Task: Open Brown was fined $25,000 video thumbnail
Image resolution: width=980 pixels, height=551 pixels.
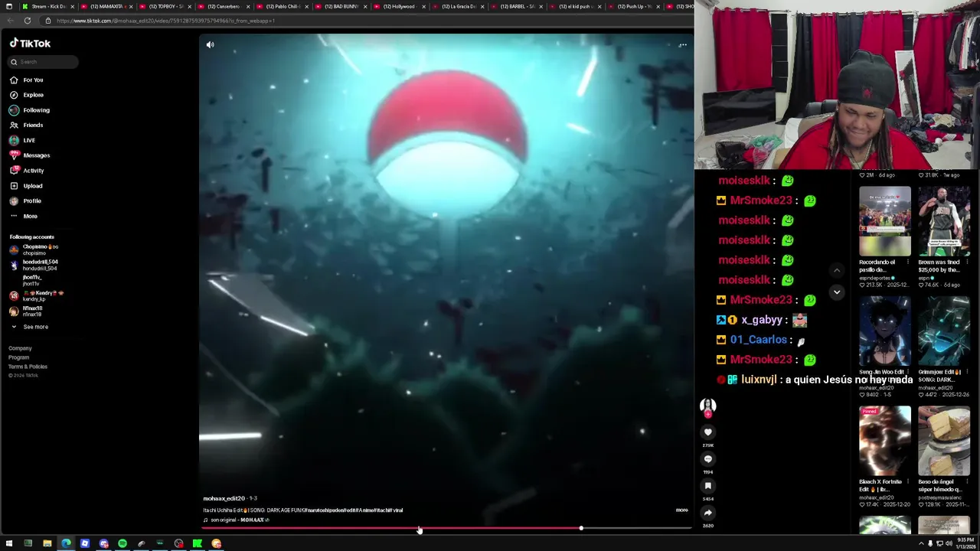Action: pos(944,221)
